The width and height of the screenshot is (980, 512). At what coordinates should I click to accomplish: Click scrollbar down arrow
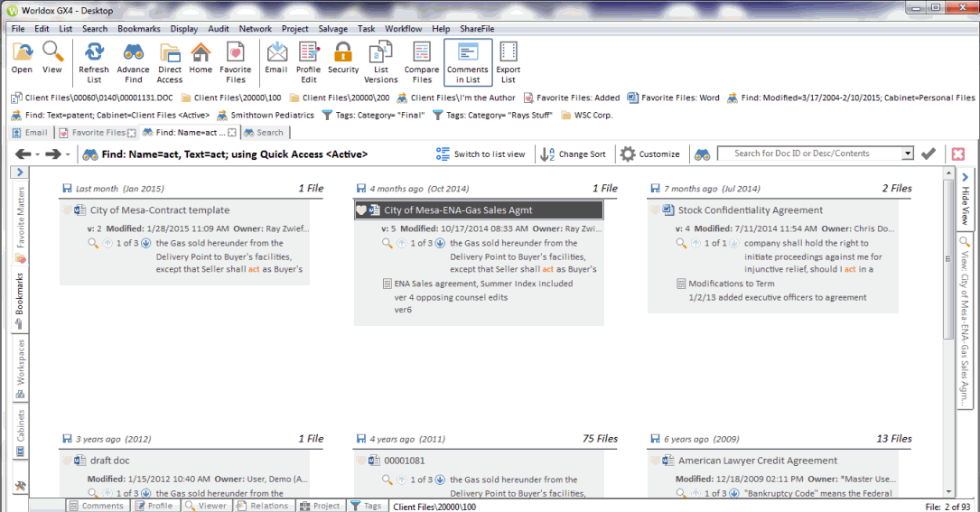click(x=948, y=493)
